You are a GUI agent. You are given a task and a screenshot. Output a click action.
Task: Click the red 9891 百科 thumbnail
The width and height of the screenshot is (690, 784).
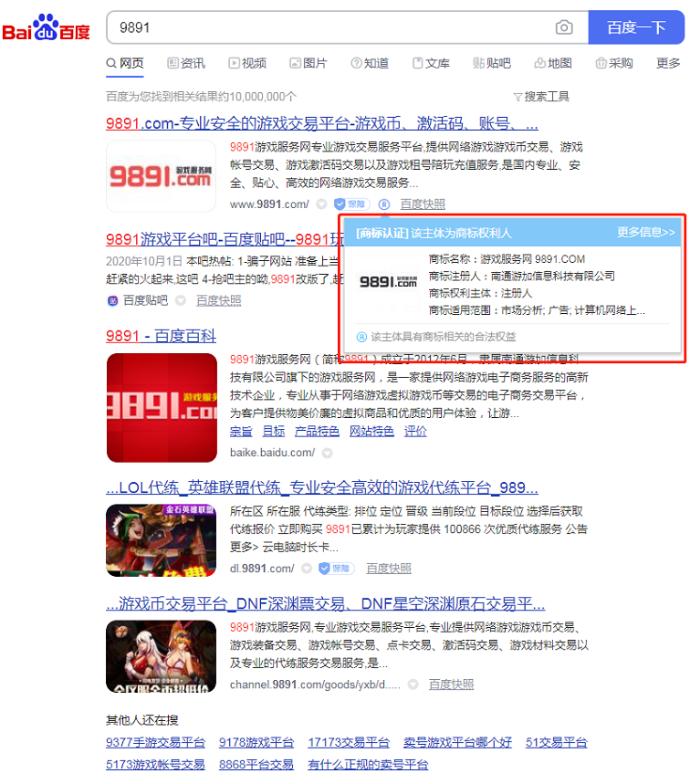162,407
